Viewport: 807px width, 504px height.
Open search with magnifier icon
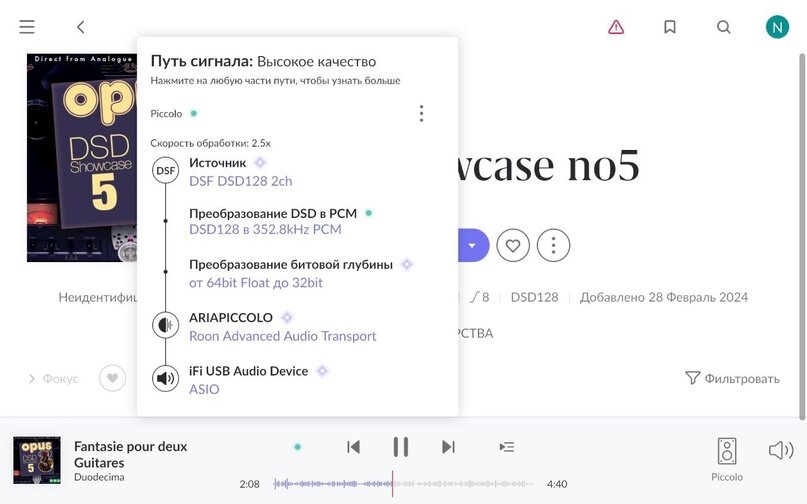[x=724, y=27]
